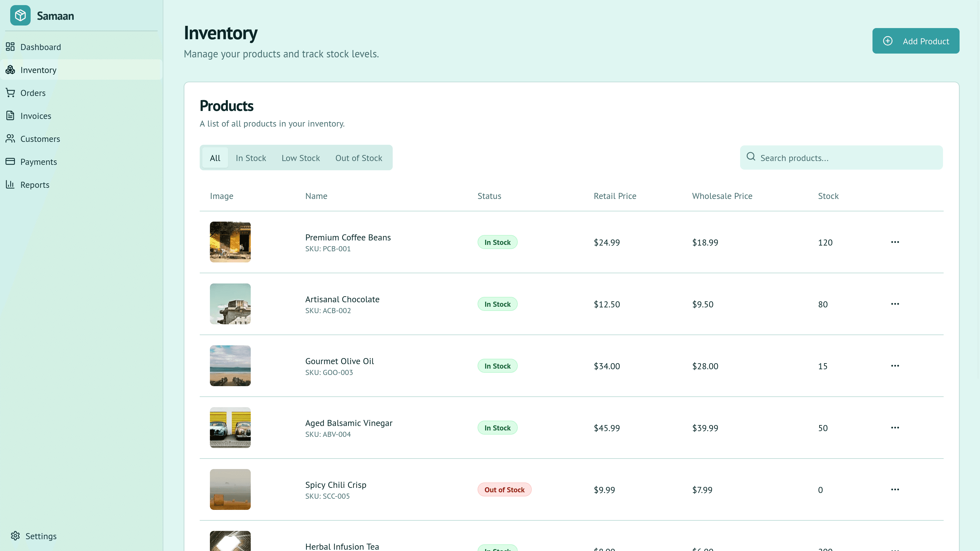Open actions menu for Spicy Chili Crisp
980x551 pixels.
pos(895,489)
